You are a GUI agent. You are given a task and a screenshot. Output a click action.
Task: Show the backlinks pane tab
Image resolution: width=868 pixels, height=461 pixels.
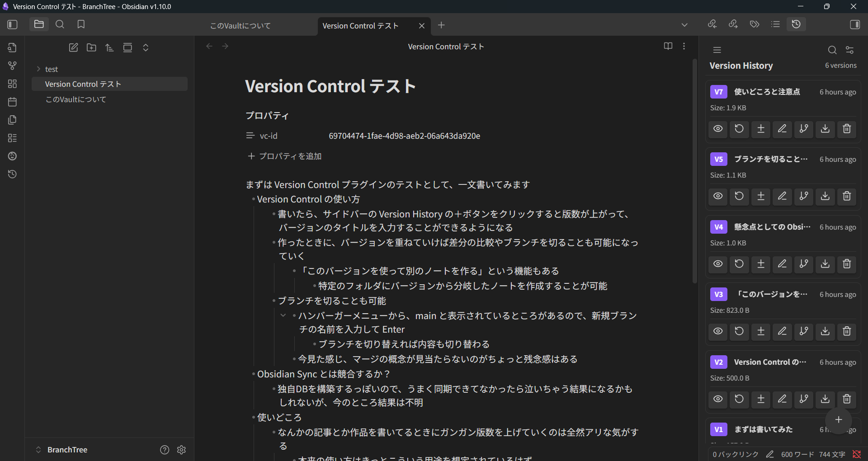tap(712, 24)
